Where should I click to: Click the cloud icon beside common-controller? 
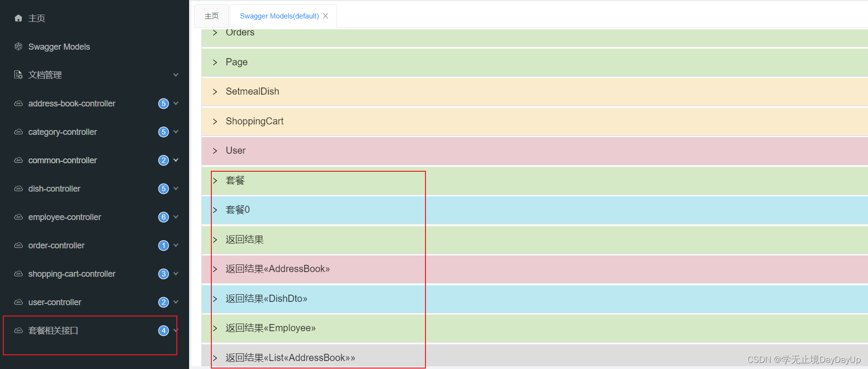click(x=18, y=160)
